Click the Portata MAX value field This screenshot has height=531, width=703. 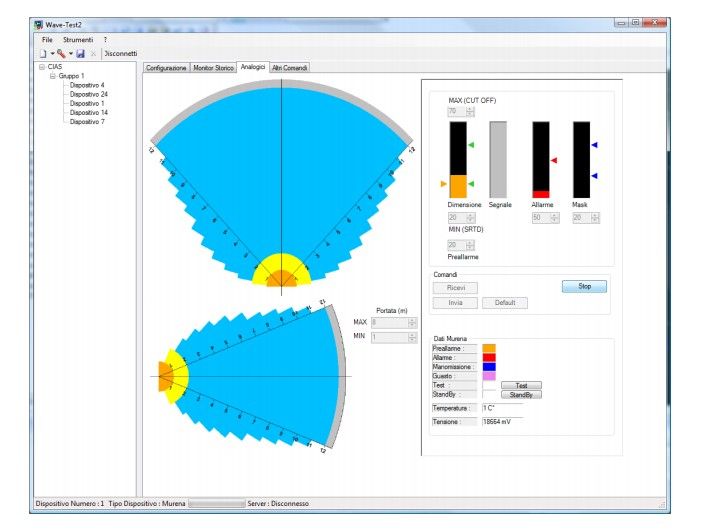389,322
